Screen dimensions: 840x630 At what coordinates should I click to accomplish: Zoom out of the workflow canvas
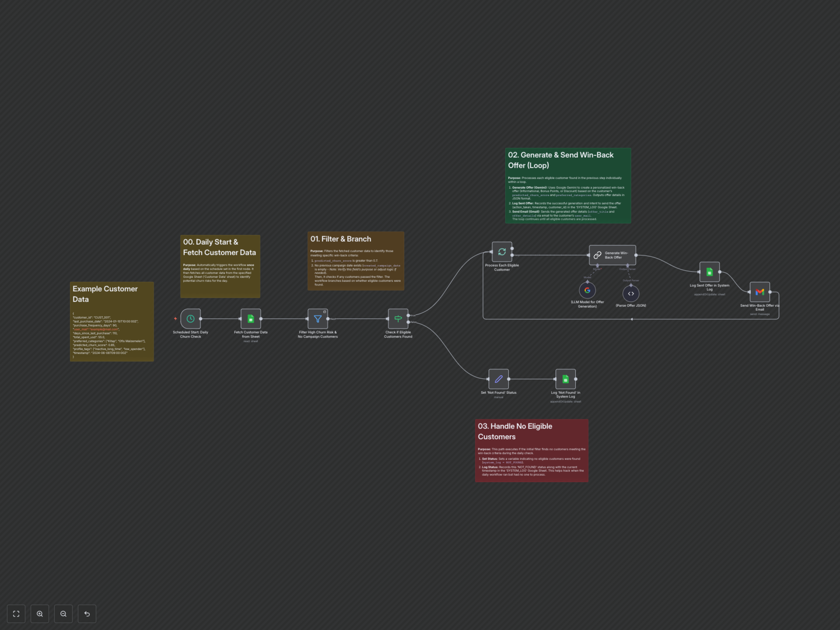click(x=63, y=614)
